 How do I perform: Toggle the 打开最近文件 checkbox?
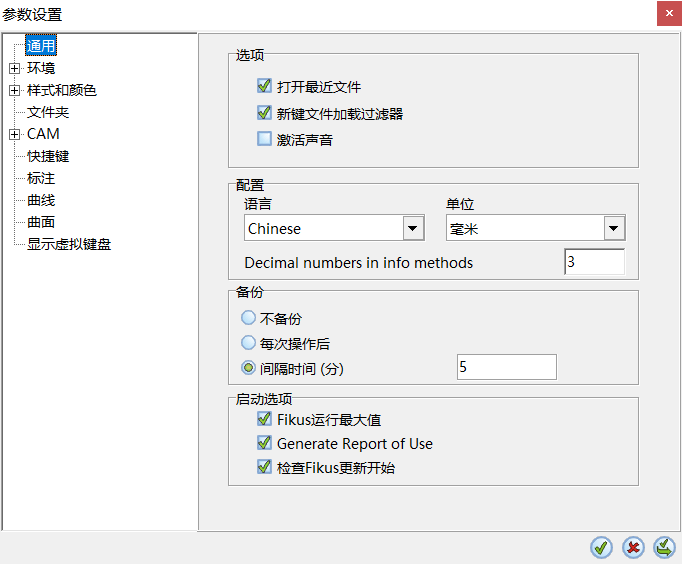pyautogui.click(x=264, y=86)
